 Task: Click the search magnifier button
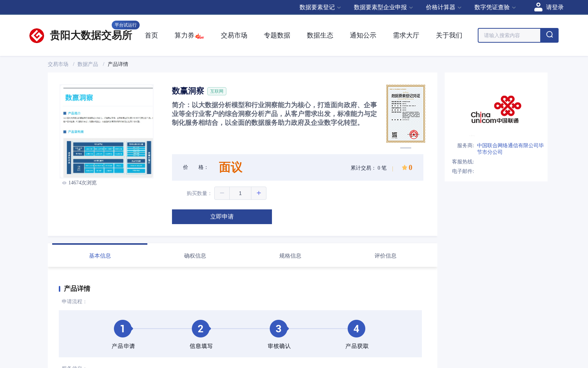[x=549, y=35]
